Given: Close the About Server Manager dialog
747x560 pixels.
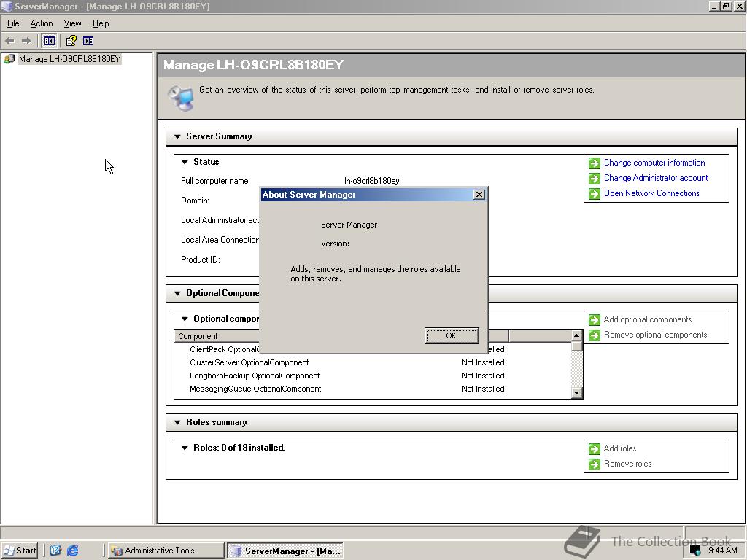Looking at the screenshot, I should click(x=479, y=194).
